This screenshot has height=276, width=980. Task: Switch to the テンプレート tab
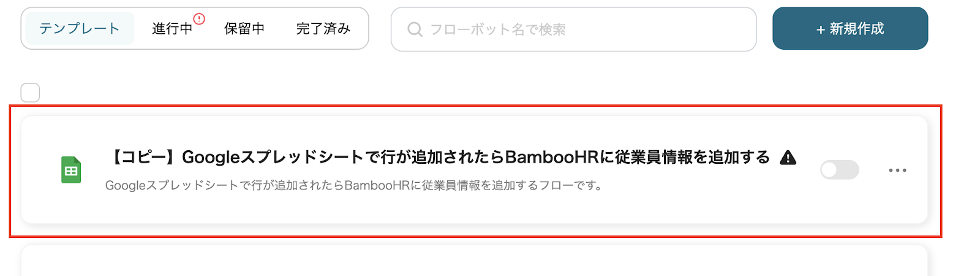point(80,28)
